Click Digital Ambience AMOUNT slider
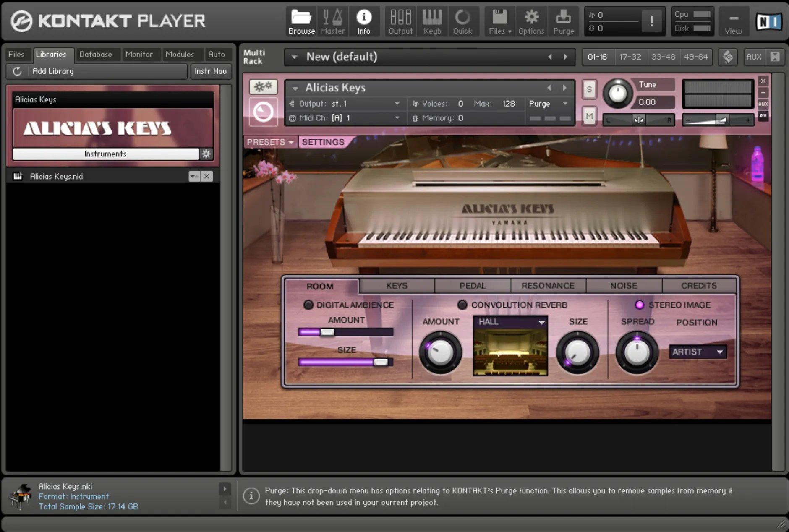 pyautogui.click(x=346, y=332)
